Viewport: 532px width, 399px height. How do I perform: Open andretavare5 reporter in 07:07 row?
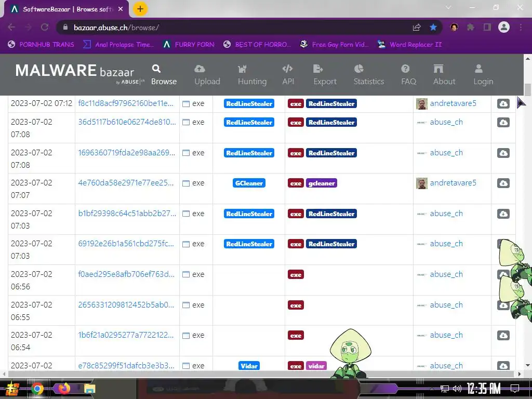click(453, 183)
